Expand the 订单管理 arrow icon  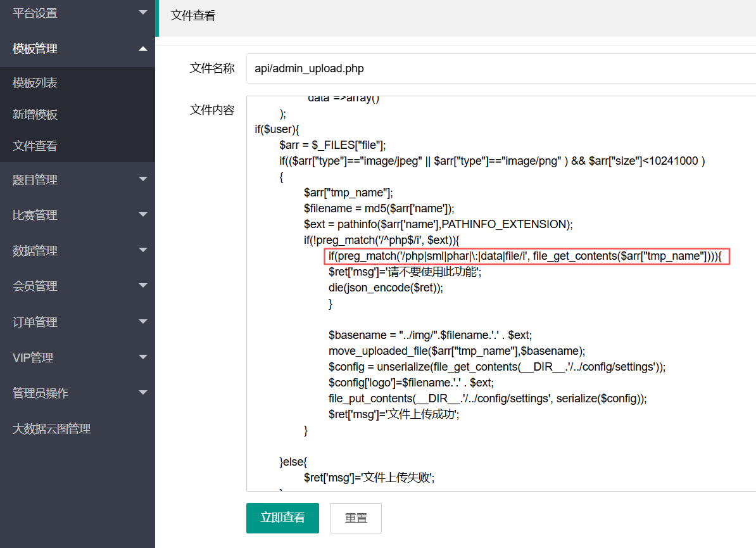[142, 322]
